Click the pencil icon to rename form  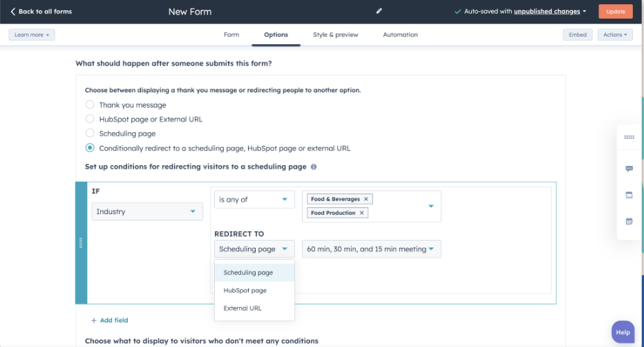click(x=379, y=11)
